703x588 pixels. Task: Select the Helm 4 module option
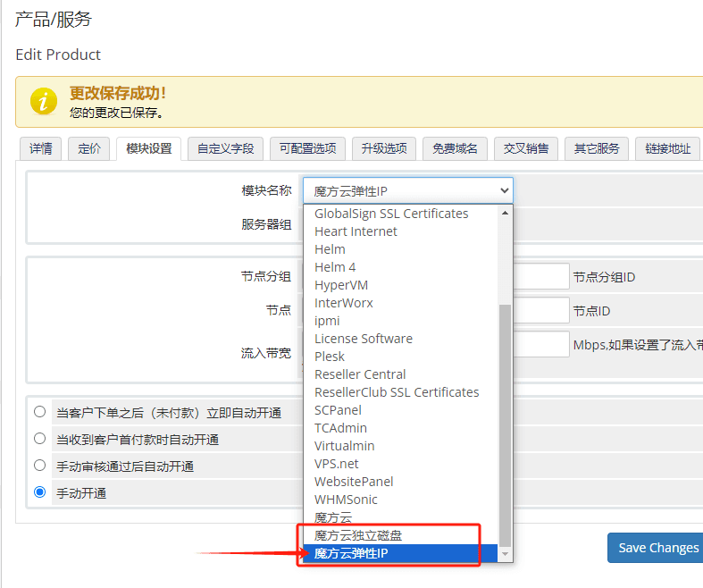click(x=401, y=267)
